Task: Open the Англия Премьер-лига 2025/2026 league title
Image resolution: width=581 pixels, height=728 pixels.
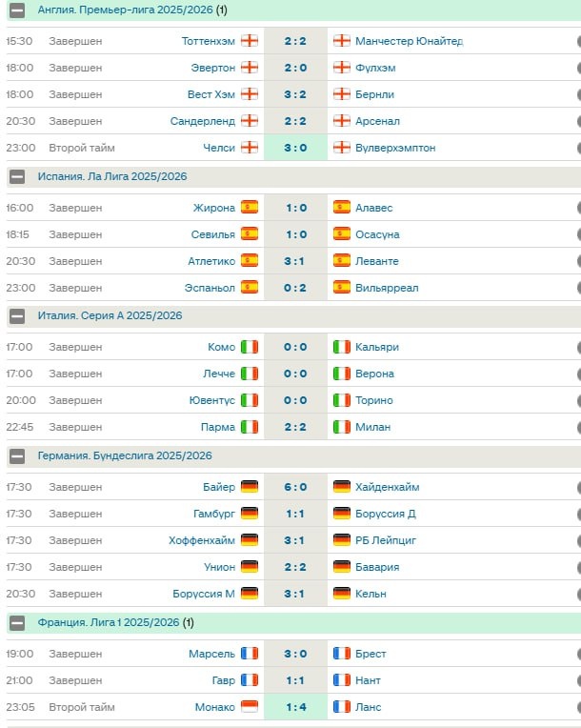Action: click(126, 10)
